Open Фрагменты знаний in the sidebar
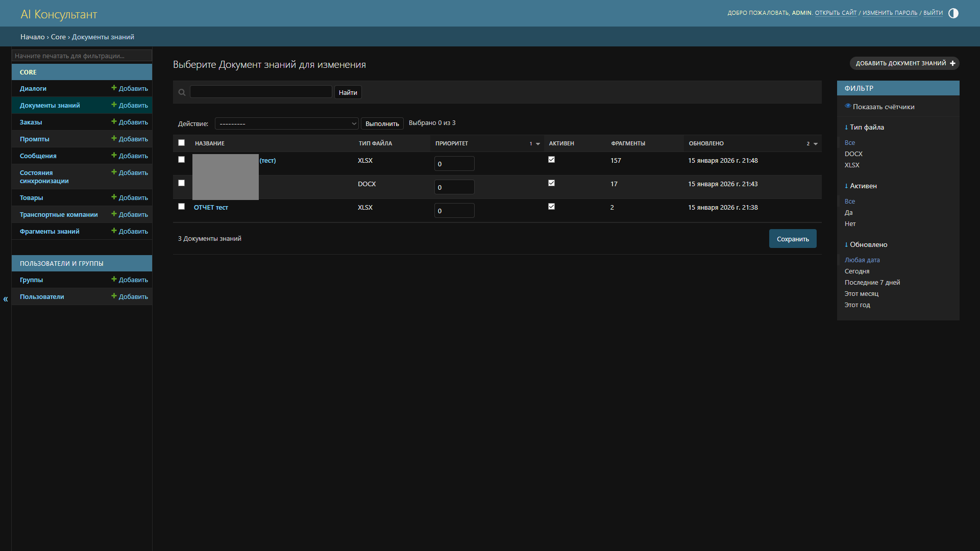Image resolution: width=980 pixels, height=551 pixels. [50, 231]
